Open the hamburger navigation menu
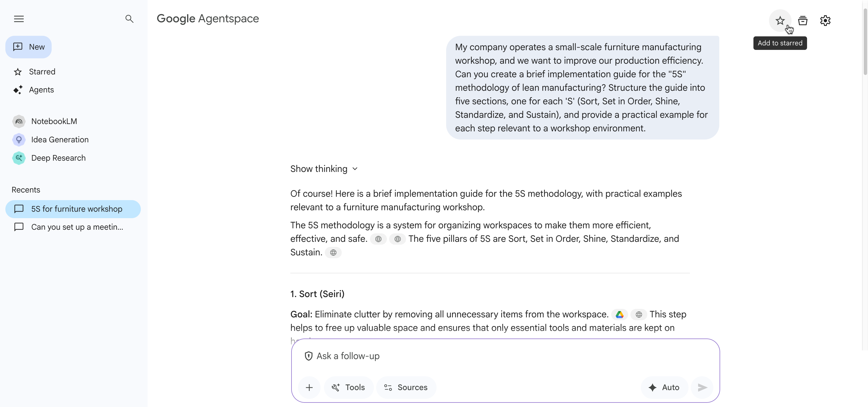 [x=19, y=19]
